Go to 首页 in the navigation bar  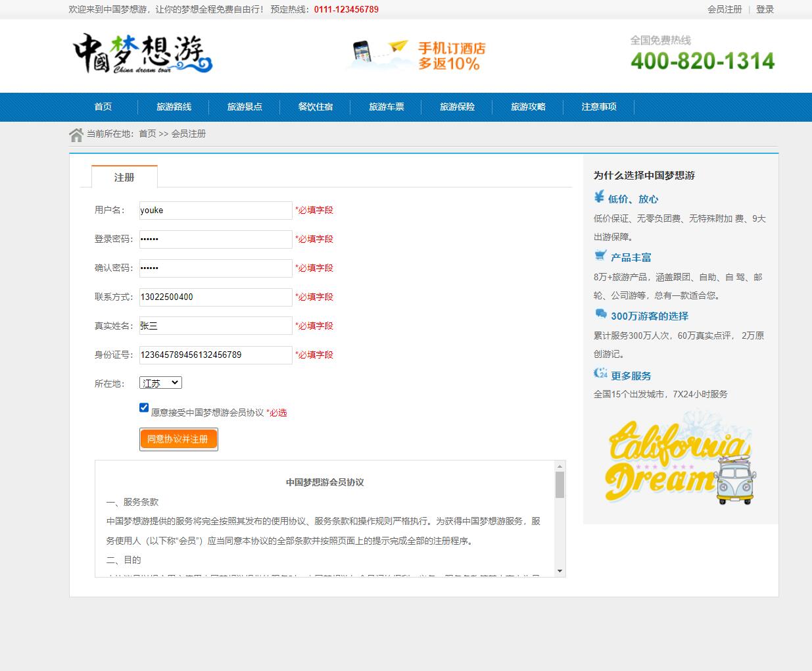click(x=103, y=107)
